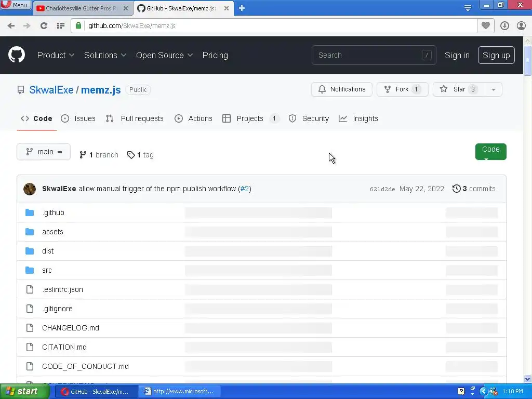Open SkwalExe owner profile link
The height and width of the screenshot is (399, 532).
[51, 90]
